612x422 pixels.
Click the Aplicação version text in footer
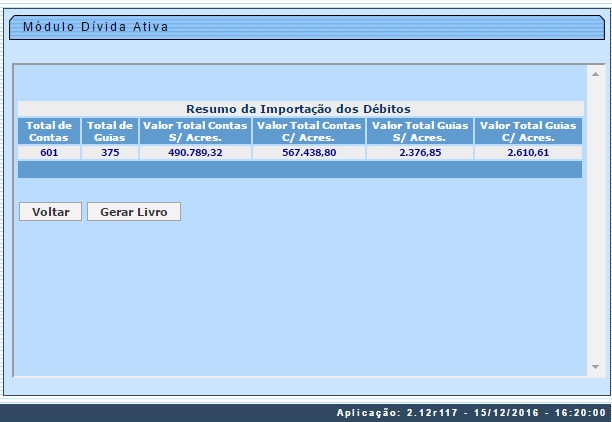coord(470,412)
